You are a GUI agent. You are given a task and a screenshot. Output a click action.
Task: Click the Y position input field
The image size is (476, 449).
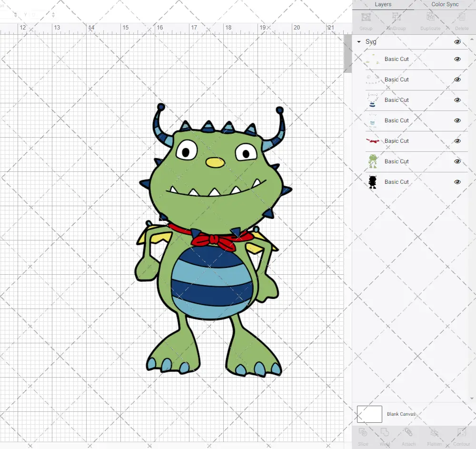coord(39,15)
